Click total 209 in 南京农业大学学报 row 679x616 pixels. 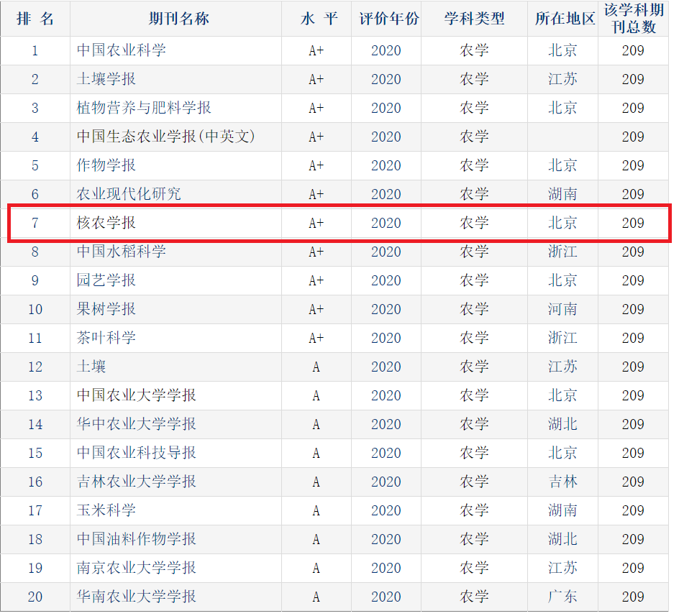coord(633,569)
